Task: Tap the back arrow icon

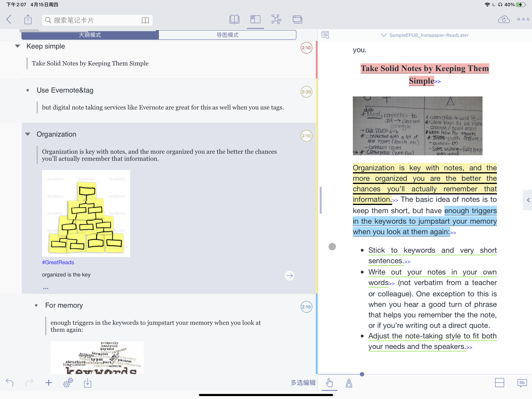Action: [x=9, y=19]
